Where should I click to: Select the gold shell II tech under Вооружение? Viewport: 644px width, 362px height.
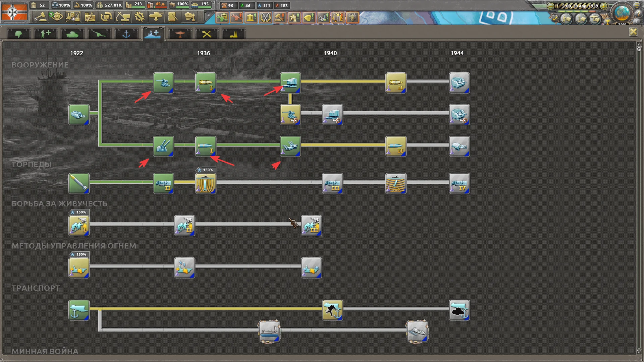396,83
